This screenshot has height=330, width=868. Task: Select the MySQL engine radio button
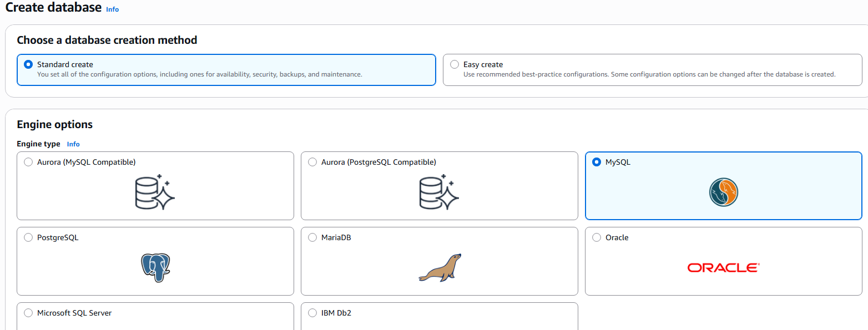tap(597, 162)
